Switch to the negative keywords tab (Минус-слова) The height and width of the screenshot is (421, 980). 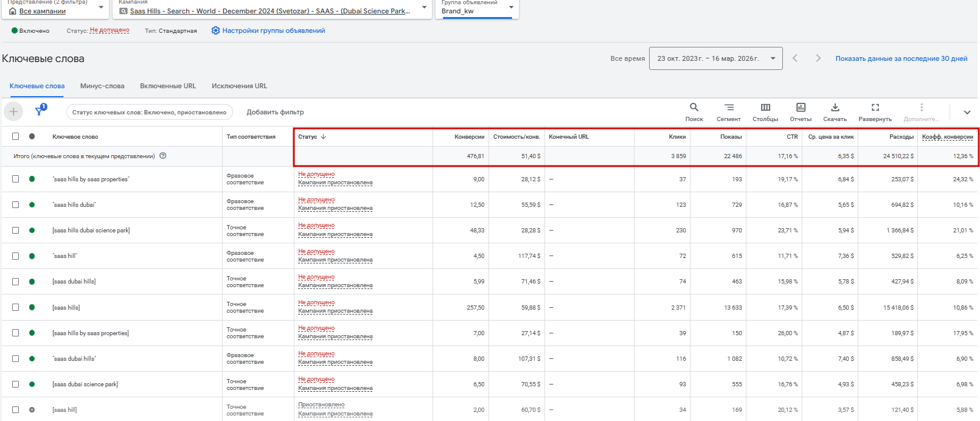(102, 86)
